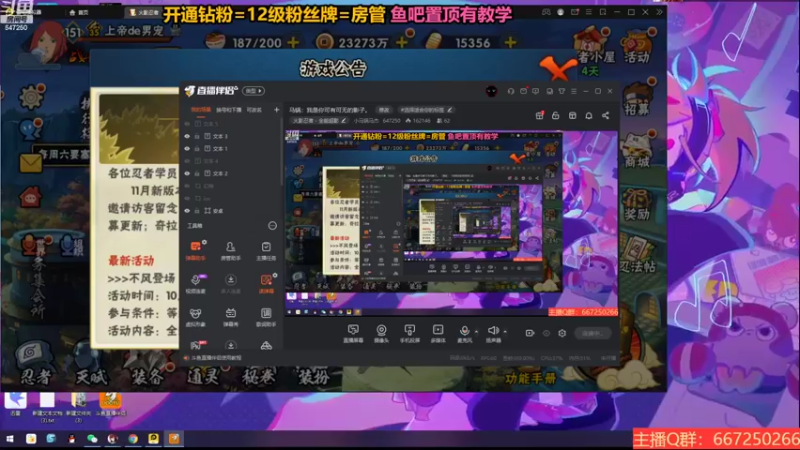The height and width of the screenshot is (450, 800).
Task: Open the 弹幕助手 danmaku assistant tool
Action: click(195, 251)
